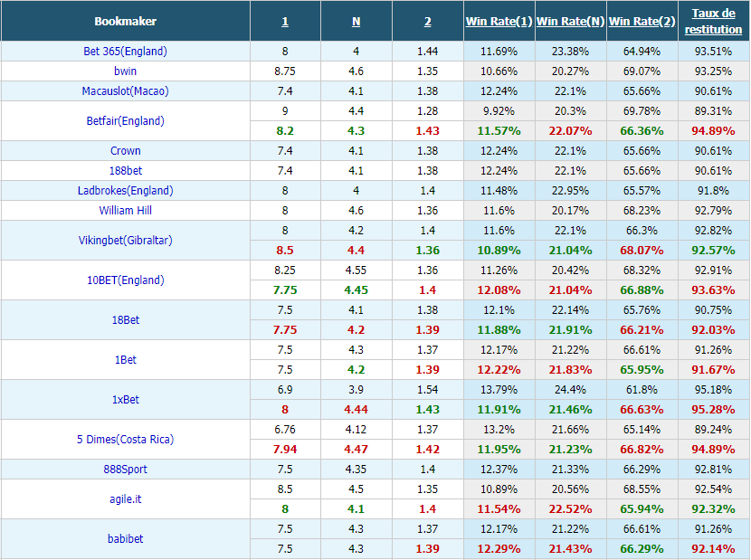Select the red 95.28% 1xBet restitution

click(x=714, y=410)
